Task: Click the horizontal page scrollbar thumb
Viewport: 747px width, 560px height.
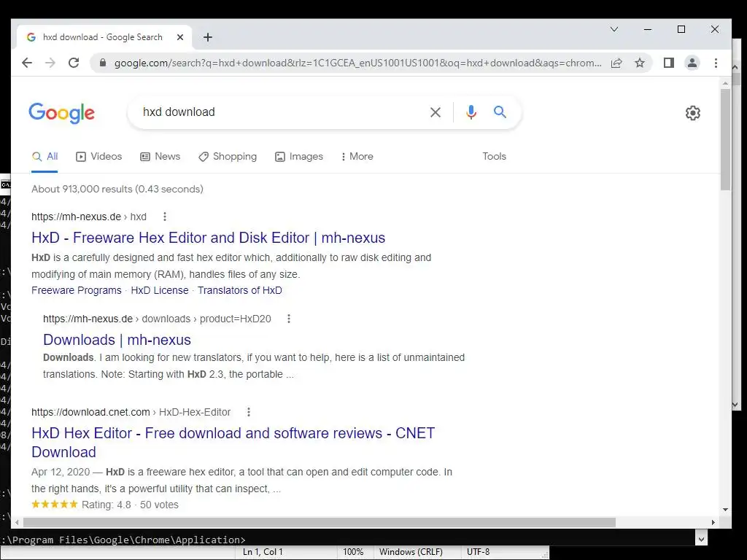Action: point(320,522)
